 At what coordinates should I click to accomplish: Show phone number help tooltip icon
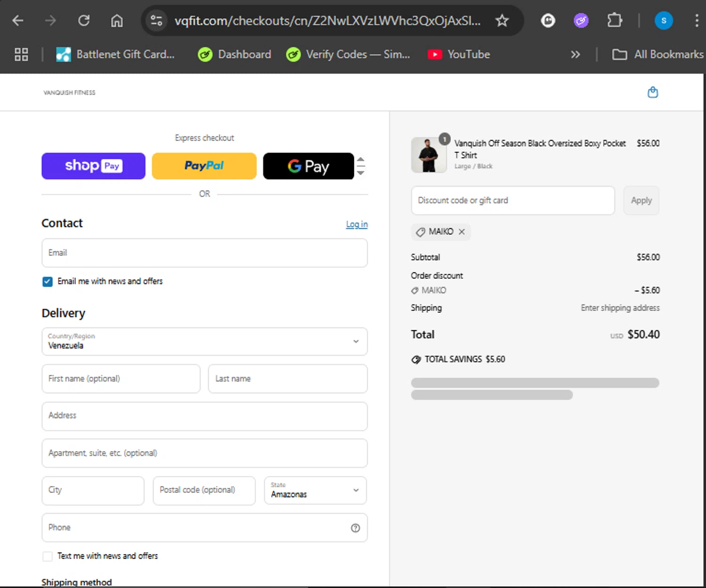[355, 528]
